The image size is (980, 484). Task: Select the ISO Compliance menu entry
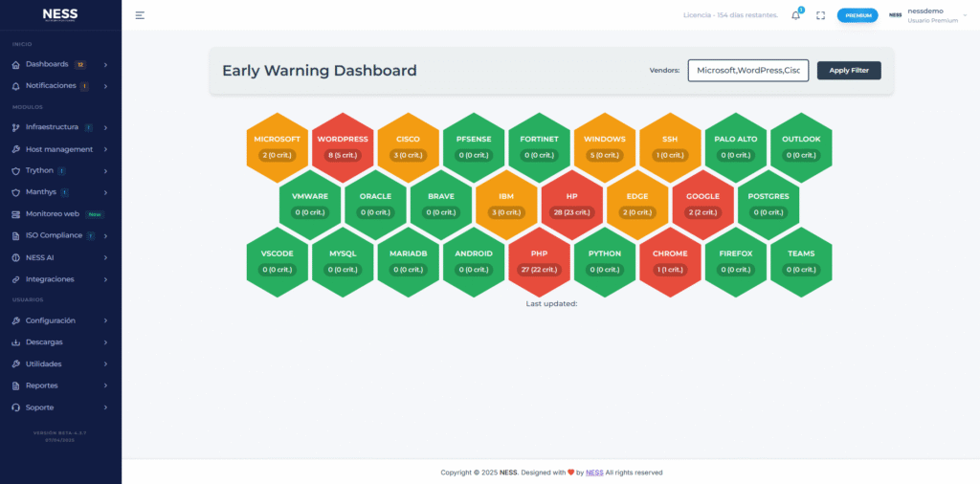tap(54, 235)
